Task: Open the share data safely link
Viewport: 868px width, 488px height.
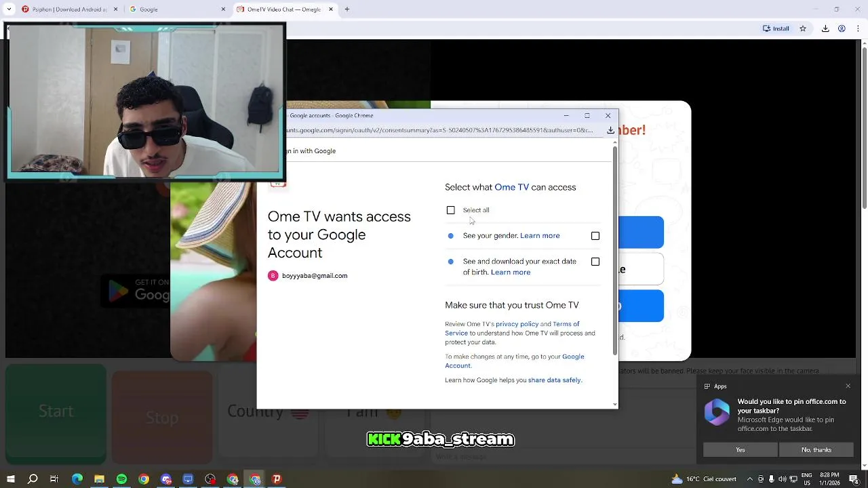Action: (554, 380)
